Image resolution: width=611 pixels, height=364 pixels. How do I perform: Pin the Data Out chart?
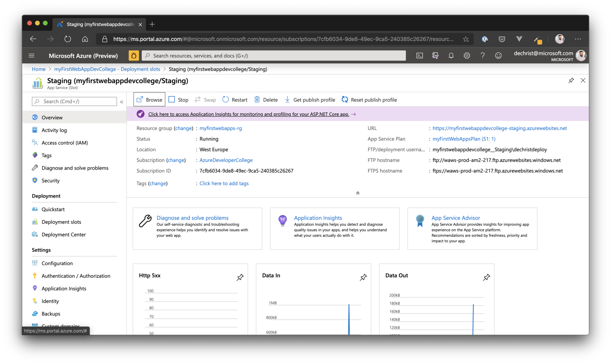(486, 277)
